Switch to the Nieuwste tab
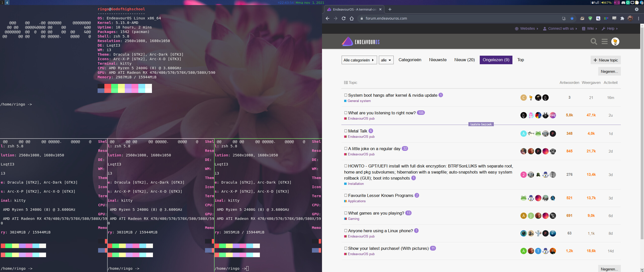The width and height of the screenshot is (644, 272). 438,60
